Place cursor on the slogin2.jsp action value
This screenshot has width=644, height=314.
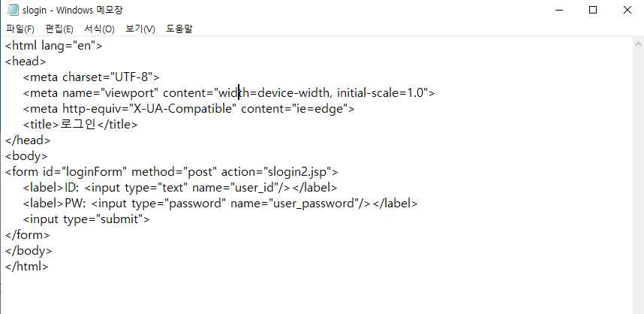coord(300,171)
